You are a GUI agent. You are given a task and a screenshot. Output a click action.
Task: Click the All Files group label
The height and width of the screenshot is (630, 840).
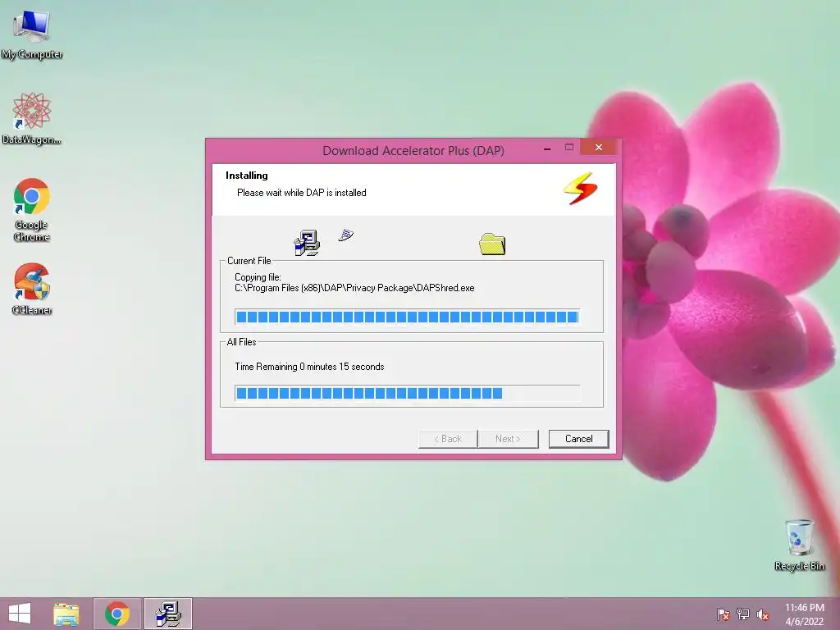tap(242, 342)
